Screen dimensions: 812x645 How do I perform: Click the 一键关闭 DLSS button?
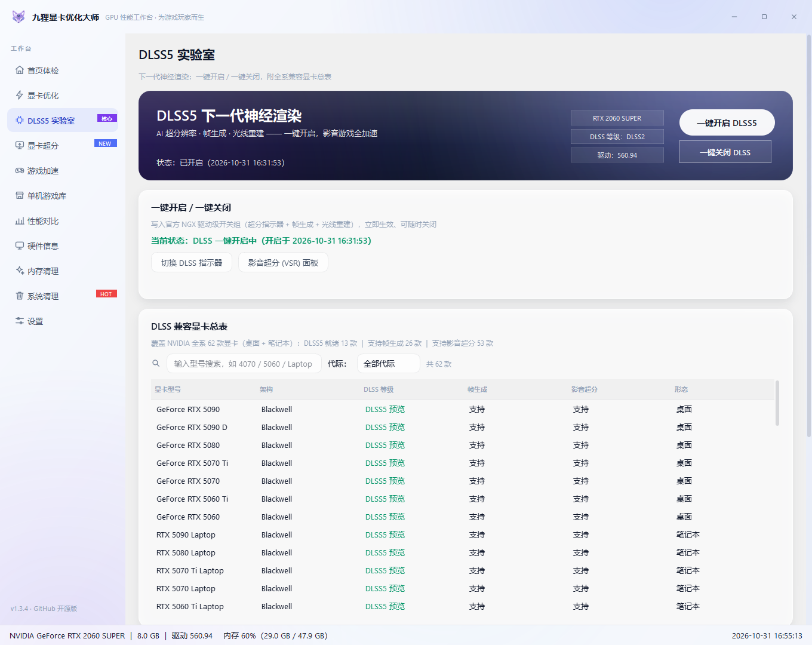(x=725, y=152)
